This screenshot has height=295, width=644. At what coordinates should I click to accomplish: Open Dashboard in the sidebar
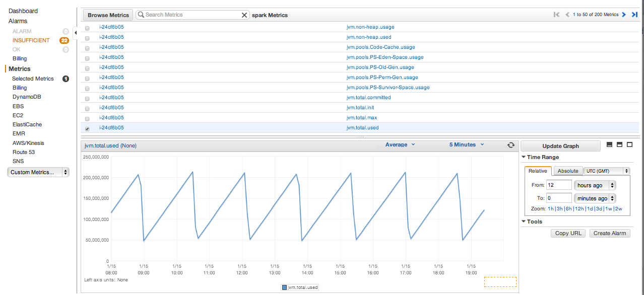(23, 11)
